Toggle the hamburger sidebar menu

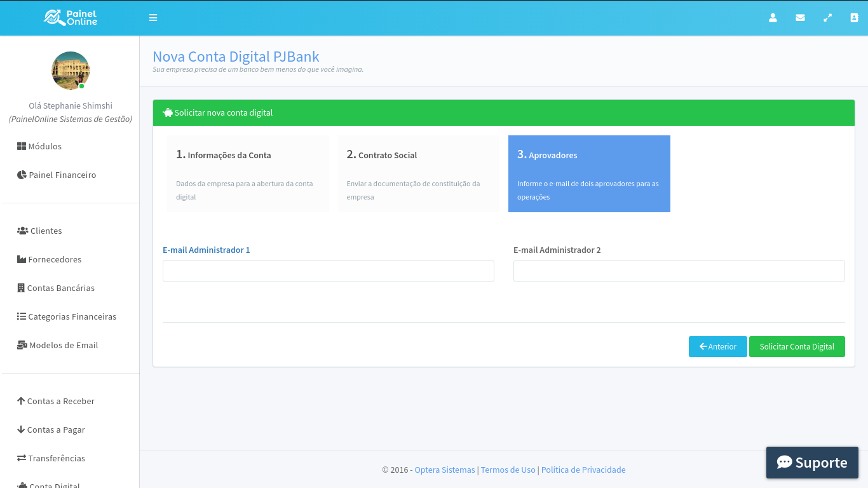tap(153, 18)
